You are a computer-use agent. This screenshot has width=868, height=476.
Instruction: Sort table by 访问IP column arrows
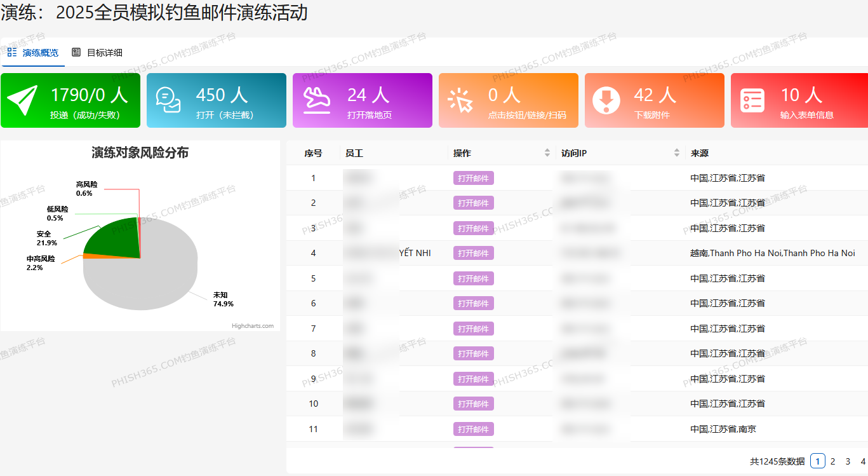(677, 153)
